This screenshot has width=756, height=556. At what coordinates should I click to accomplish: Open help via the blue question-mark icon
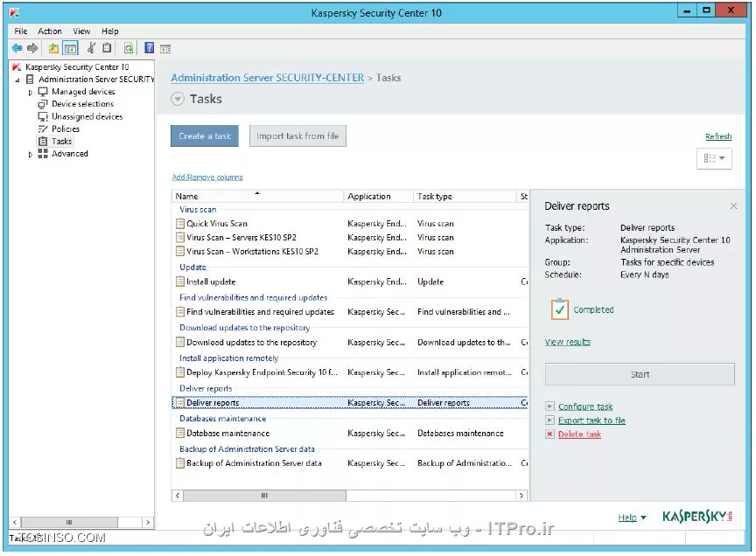click(150, 48)
